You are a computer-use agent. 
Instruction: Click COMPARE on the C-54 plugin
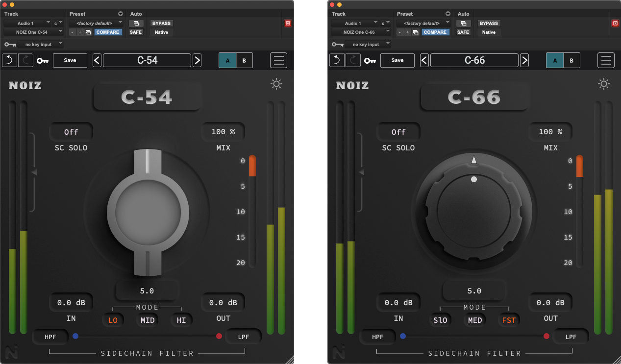(x=108, y=32)
